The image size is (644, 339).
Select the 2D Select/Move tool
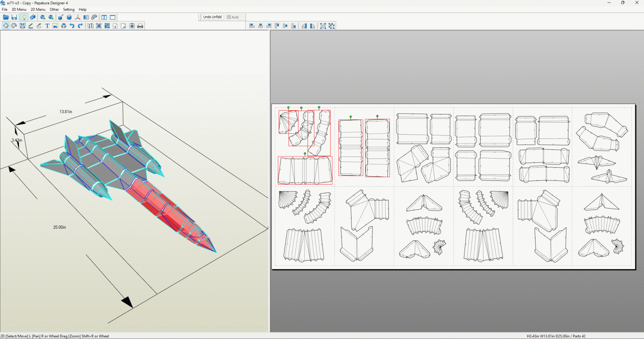tap(6, 25)
